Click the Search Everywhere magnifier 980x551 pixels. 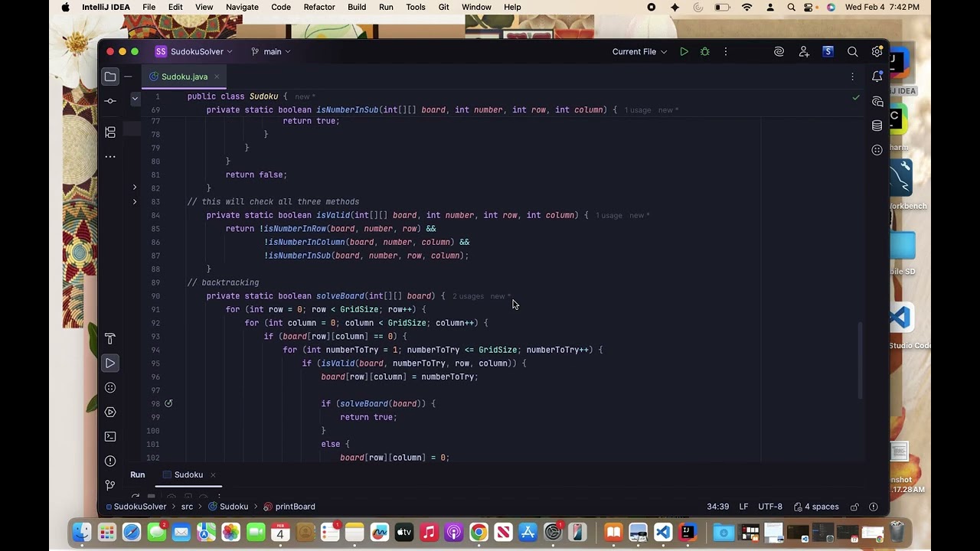click(x=852, y=52)
